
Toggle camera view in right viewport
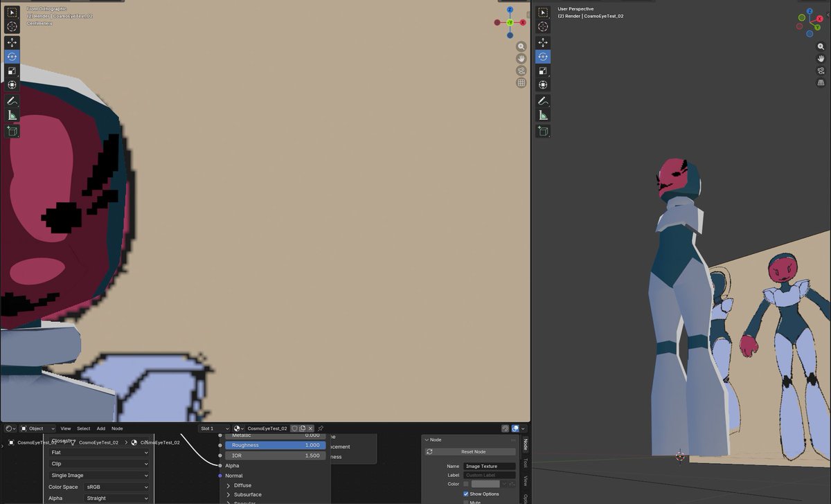821,71
